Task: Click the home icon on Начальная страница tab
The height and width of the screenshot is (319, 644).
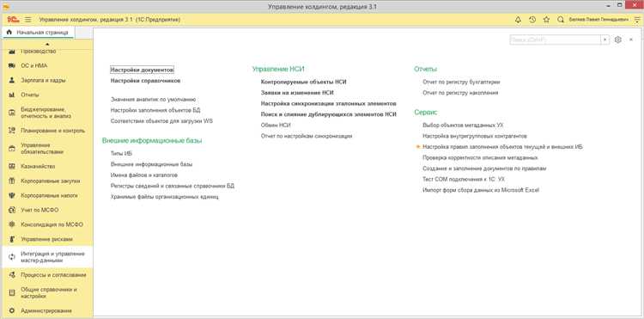Action: coord(9,32)
